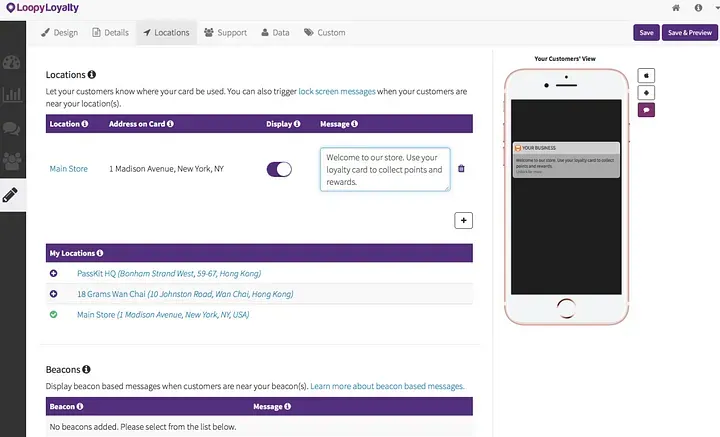Click the home icon in top bar
720x437 pixels.
pyautogui.click(x=675, y=8)
